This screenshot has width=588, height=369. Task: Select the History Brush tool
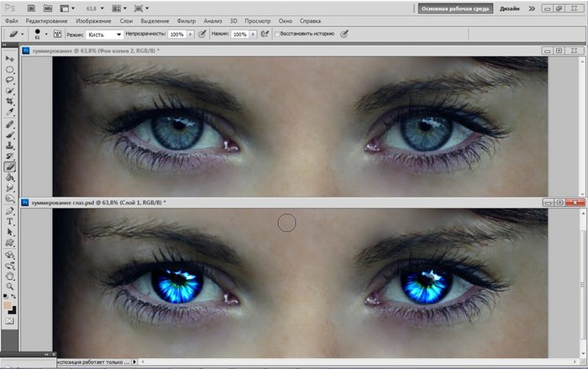10,156
